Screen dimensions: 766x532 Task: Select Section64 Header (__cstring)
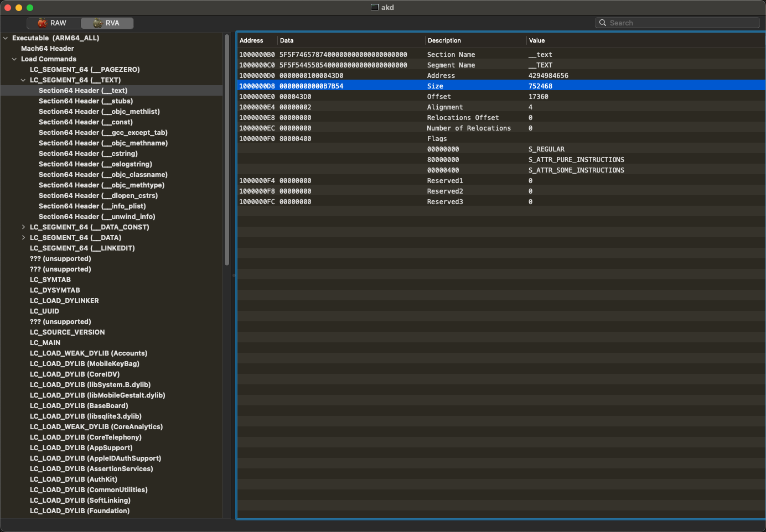88,154
